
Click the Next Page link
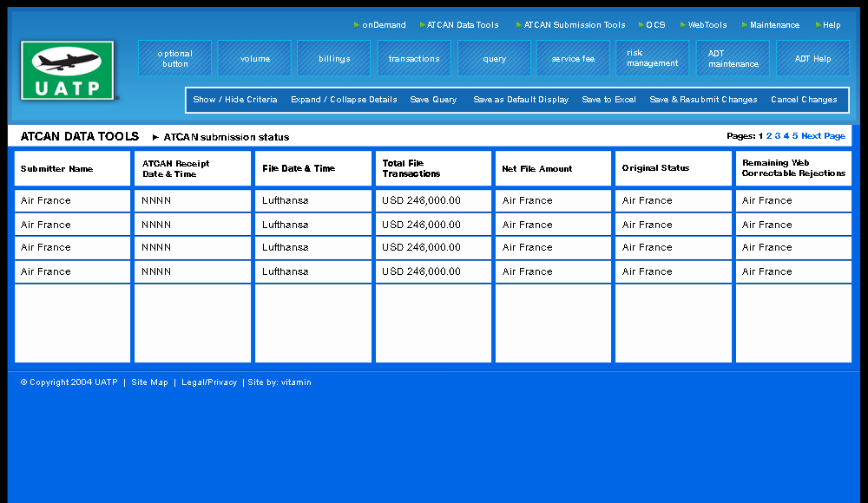click(x=823, y=136)
